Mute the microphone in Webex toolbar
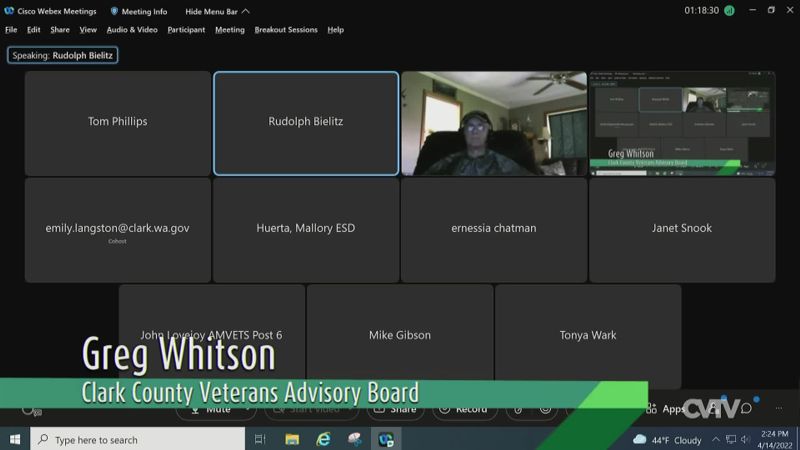Image resolution: width=800 pixels, height=450 pixels. tap(210, 409)
